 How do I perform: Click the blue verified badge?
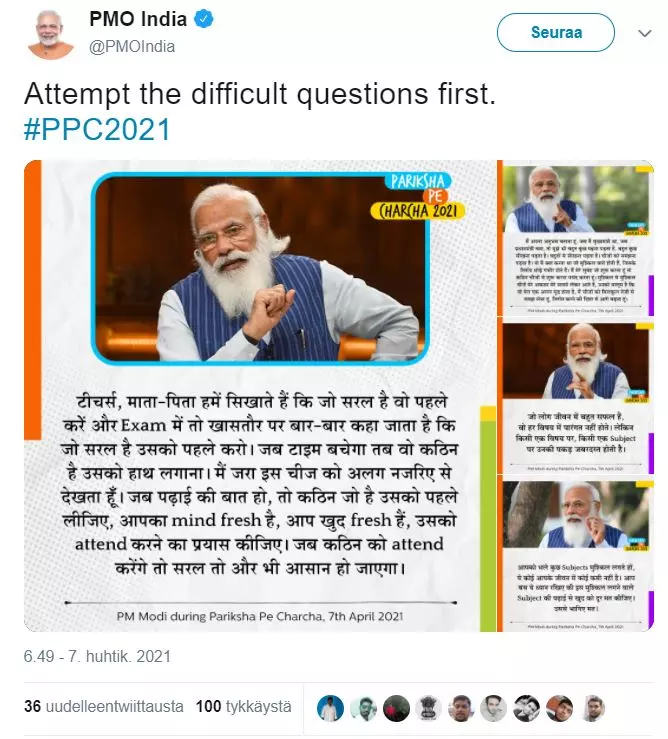pos(204,19)
